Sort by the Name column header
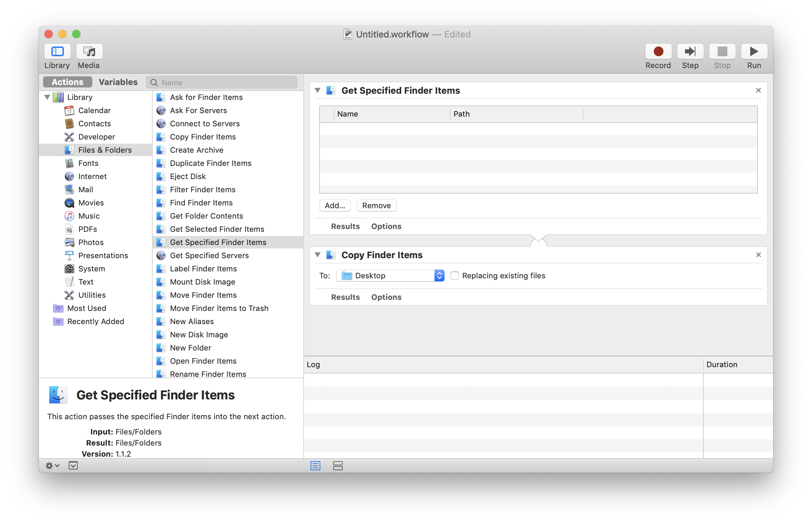Screen dimensions: 812x524 pos(392,114)
